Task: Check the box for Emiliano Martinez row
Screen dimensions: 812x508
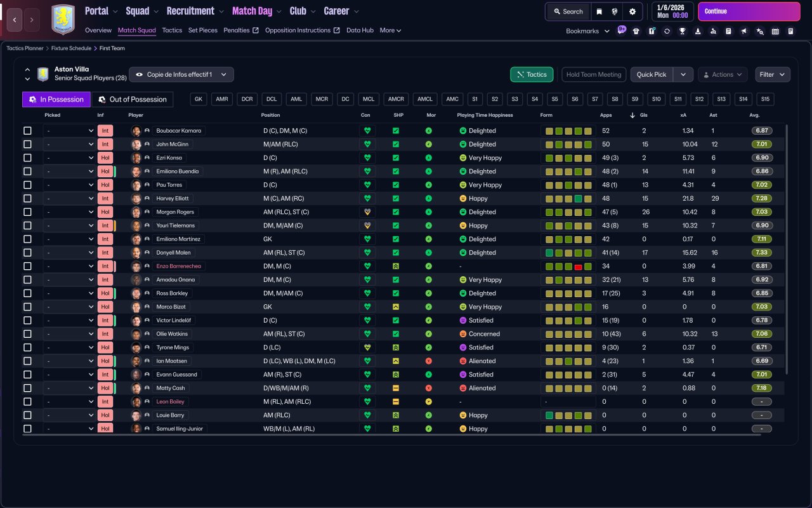Action: (x=27, y=239)
